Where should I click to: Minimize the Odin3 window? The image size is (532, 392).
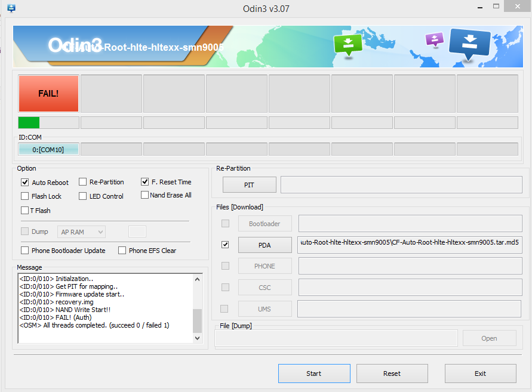(x=480, y=7)
